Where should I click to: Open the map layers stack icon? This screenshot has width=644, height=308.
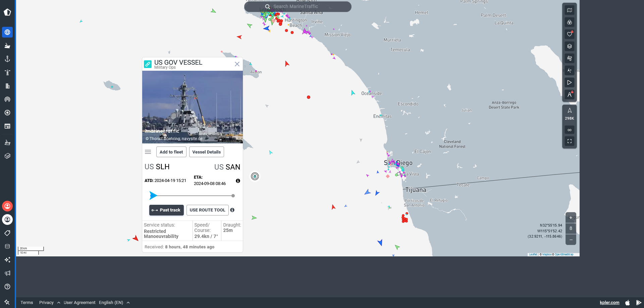(x=570, y=46)
